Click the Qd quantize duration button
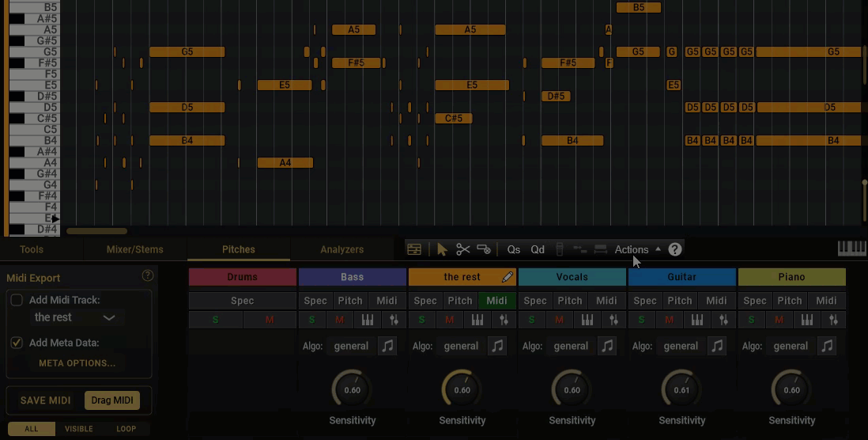 (x=538, y=249)
